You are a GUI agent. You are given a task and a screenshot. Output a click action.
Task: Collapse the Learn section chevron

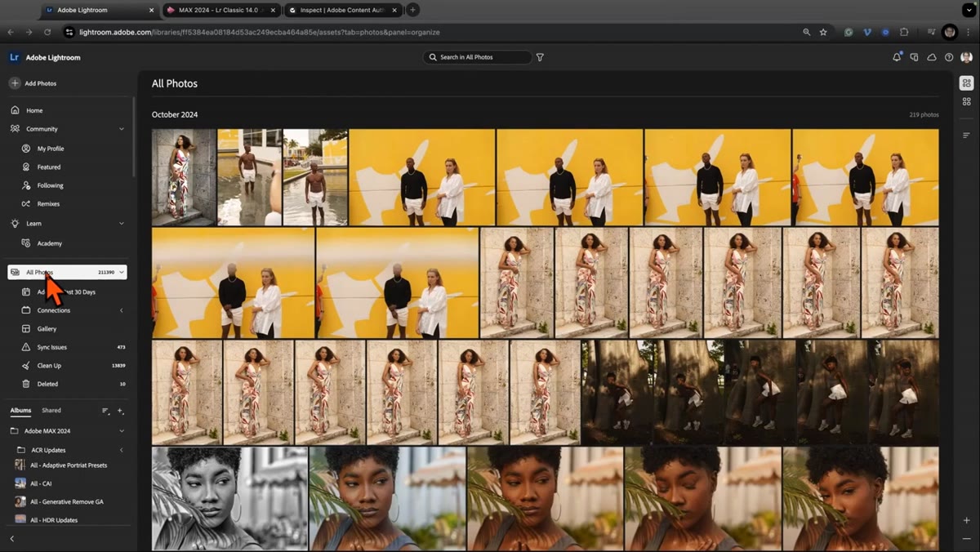pyautogui.click(x=122, y=224)
